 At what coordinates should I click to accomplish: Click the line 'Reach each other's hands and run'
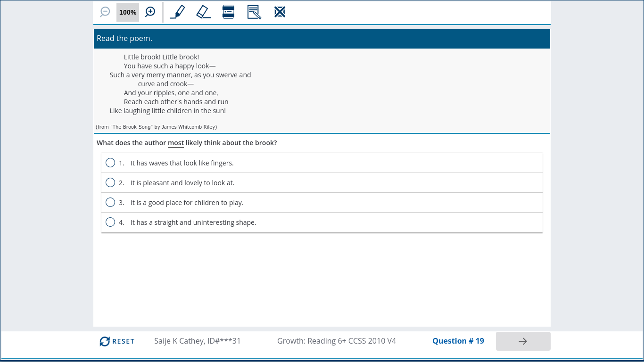click(176, 102)
